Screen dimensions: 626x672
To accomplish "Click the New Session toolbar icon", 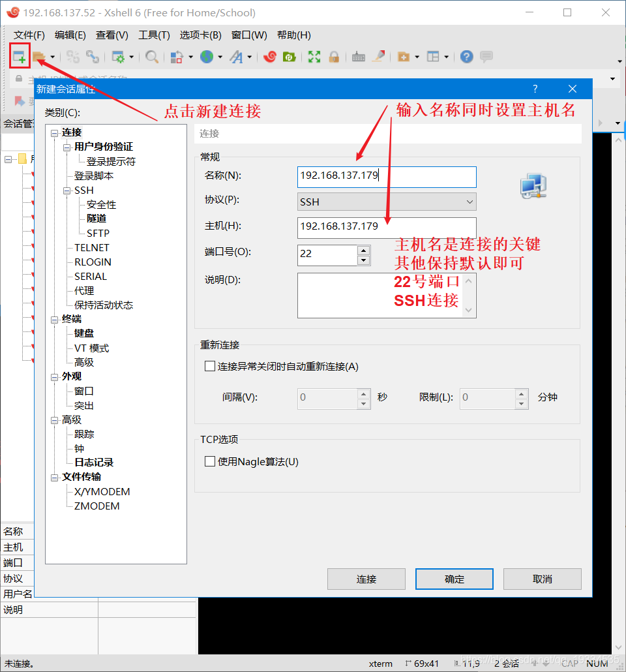I will (20, 57).
